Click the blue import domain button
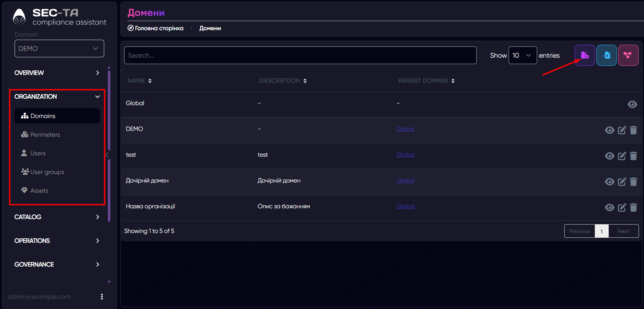The height and width of the screenshot is (309, 644). pyautogui.click(x=606, y=55)
